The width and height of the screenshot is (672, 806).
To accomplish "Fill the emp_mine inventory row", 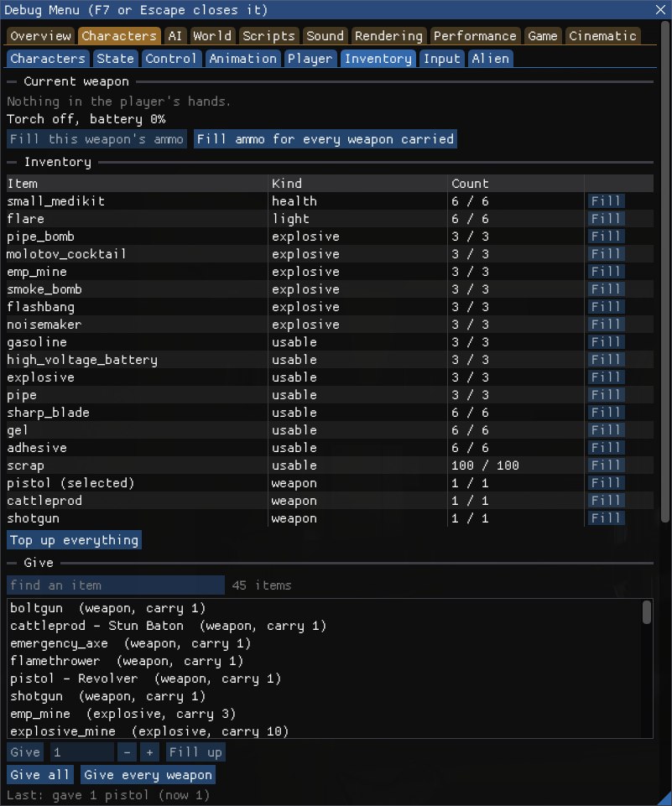I will (x=607, y=272).
